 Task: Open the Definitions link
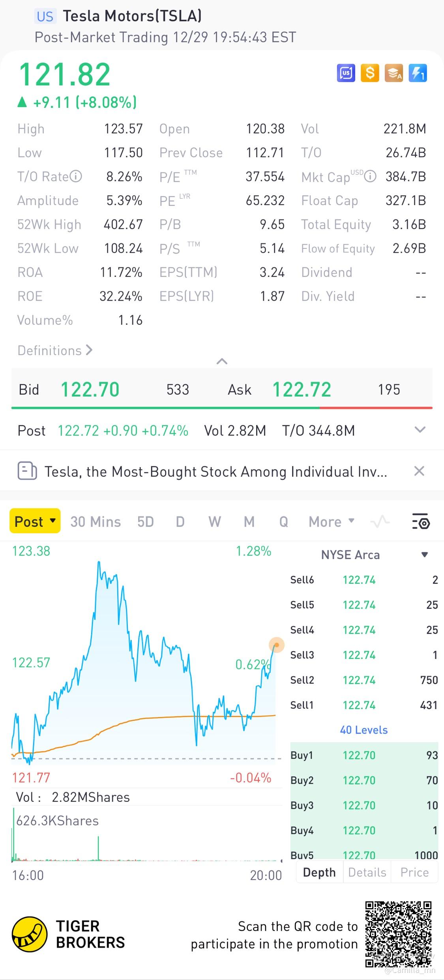click(x=54, y=350)
